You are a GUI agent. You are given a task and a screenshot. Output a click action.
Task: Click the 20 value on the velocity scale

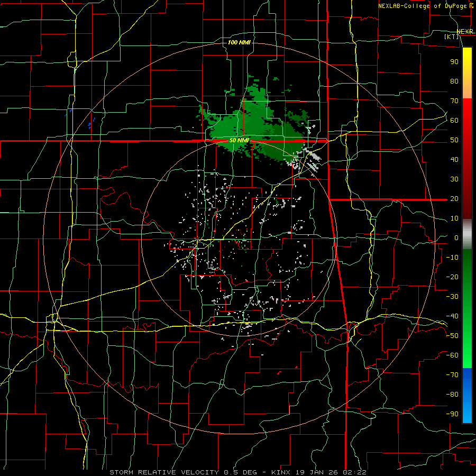pyautogui.click(x=454, y=199)
